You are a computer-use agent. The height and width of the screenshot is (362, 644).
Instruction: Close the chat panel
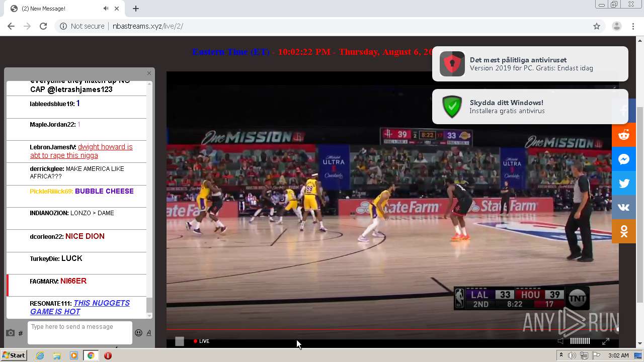(149, 73)
